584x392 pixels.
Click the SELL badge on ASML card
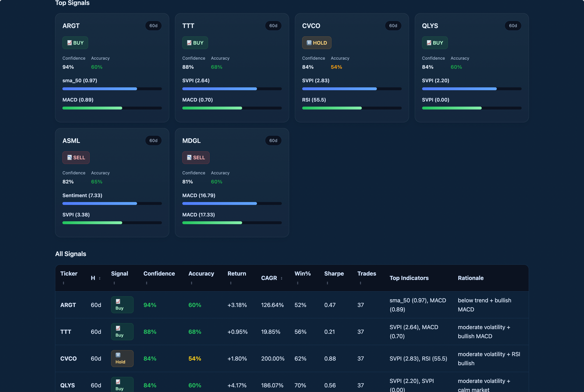coord(76,157)
